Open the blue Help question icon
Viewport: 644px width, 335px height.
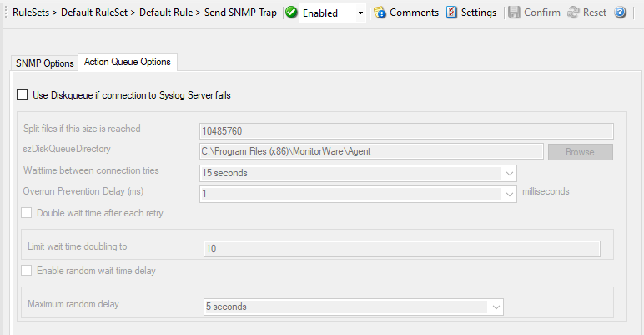(x=621, y=13)
